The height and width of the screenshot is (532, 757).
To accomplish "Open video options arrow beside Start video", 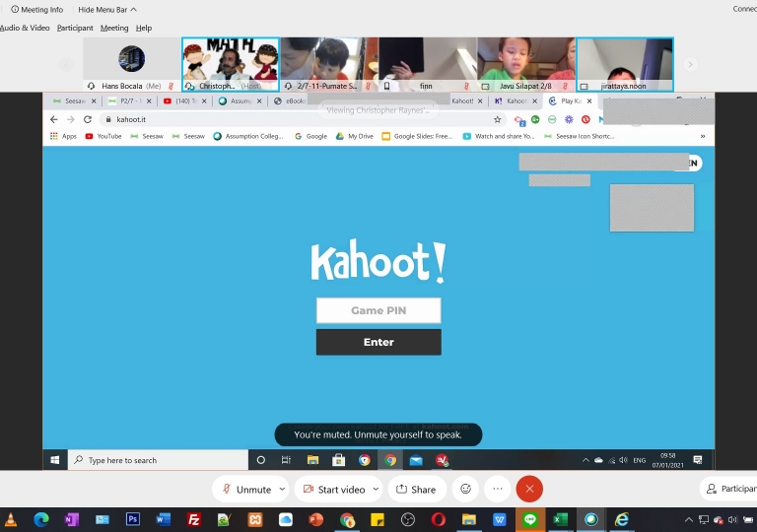I will pos(376,489).
